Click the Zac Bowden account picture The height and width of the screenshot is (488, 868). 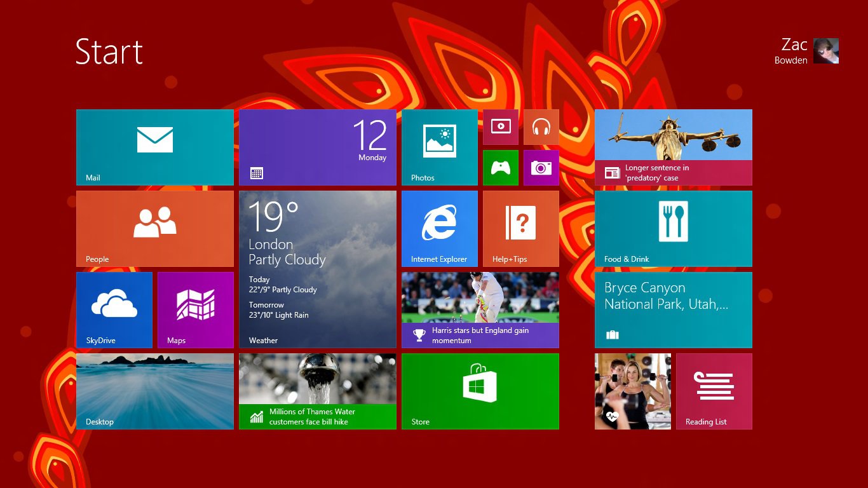(825, 51)
